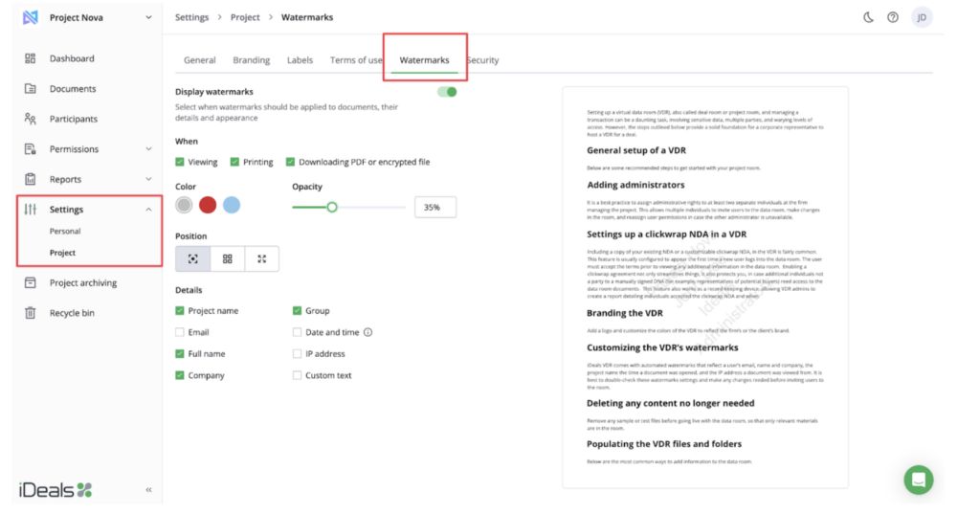Uncheck the Full name detail
The image size is (980, 514).
click(x=180, y=354)
